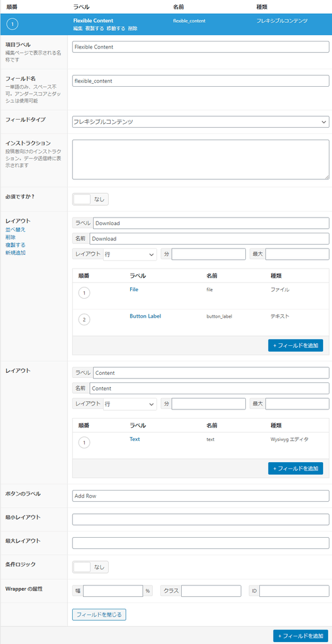
Task: Open the レイアウト dropdown for Download layout
Action: pyautogui.click(x=130, y=254)
